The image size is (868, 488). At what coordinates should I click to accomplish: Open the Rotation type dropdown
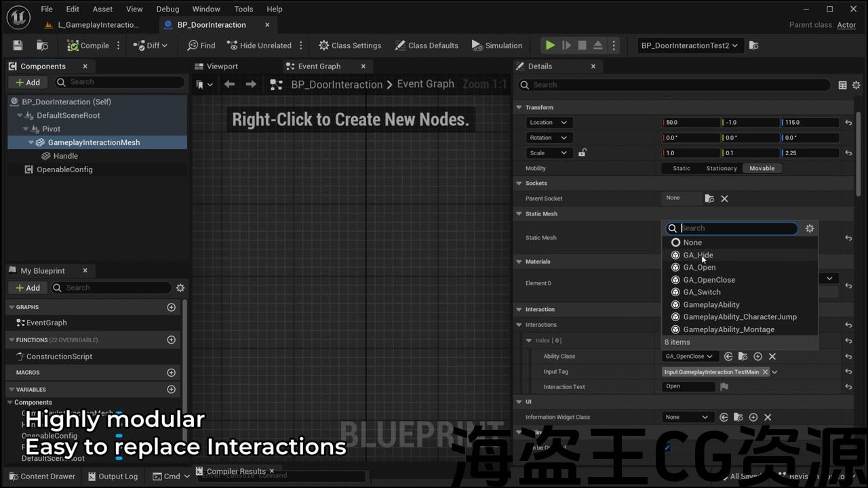pos(549,138)
